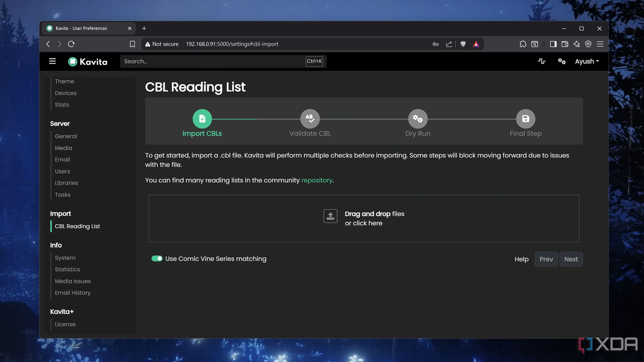Open Stats in the sidebar

pos(62,105)
